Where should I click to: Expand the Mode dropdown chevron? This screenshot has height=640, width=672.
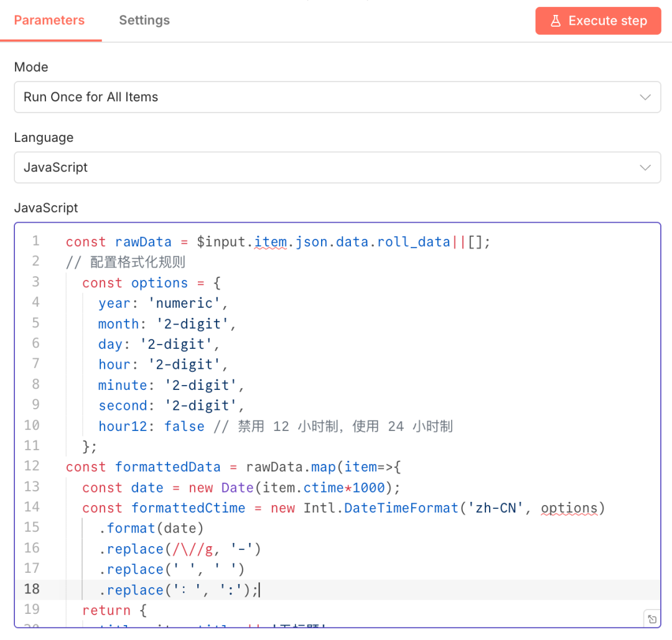tap(645, 98)
